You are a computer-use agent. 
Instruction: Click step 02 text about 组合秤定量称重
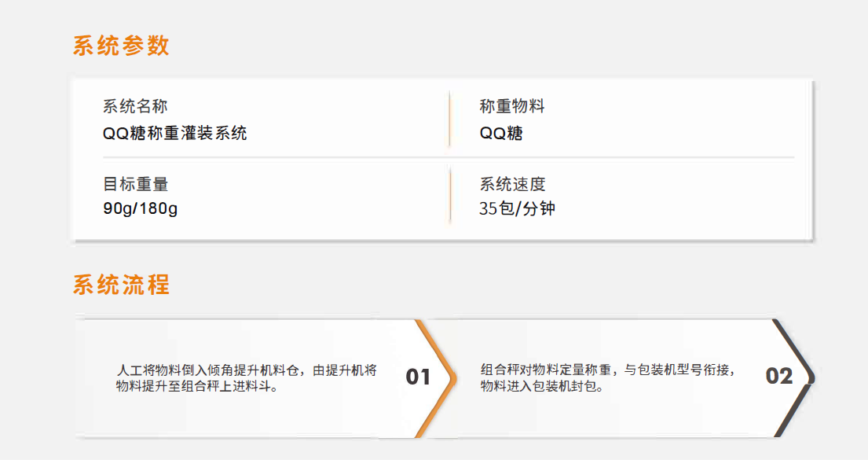pos(608,378)
